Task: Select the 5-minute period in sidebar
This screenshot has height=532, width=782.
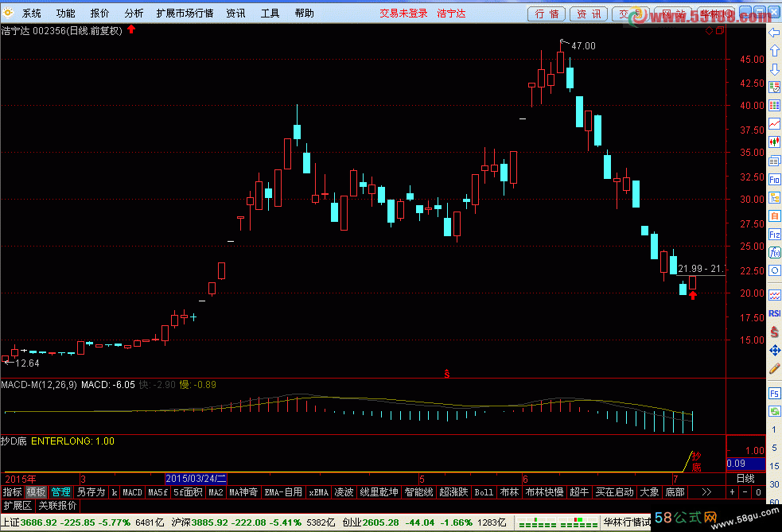Action: point(774,448)
